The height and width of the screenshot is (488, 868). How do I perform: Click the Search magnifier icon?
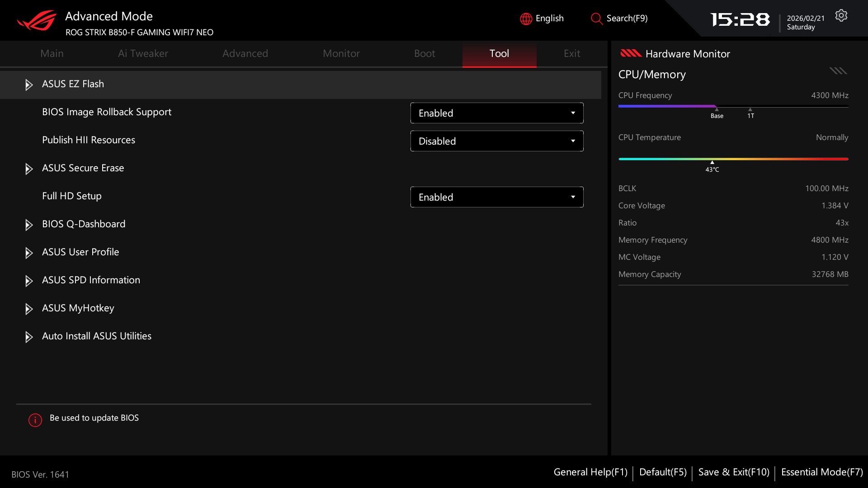597,19
